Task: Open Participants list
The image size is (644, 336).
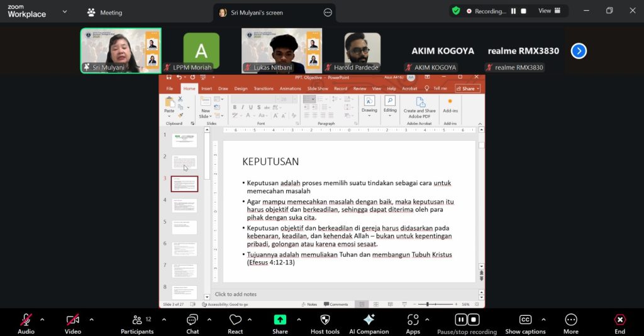Action: coord(137,323)
